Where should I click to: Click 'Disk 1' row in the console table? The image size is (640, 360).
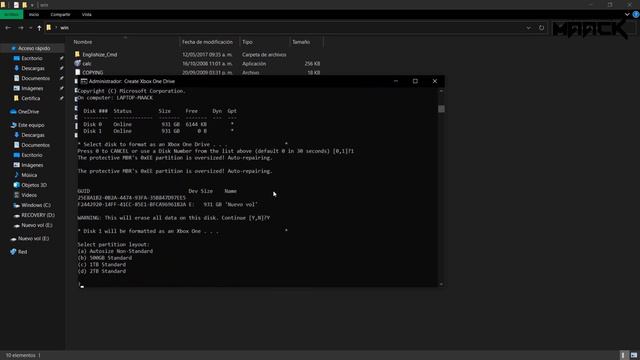[x=158, y=131]
